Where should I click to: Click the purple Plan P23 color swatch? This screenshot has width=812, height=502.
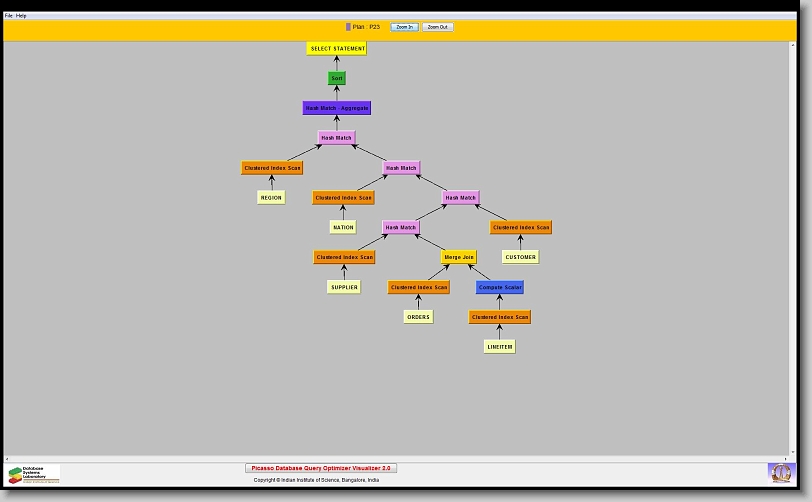pos(348,27)
